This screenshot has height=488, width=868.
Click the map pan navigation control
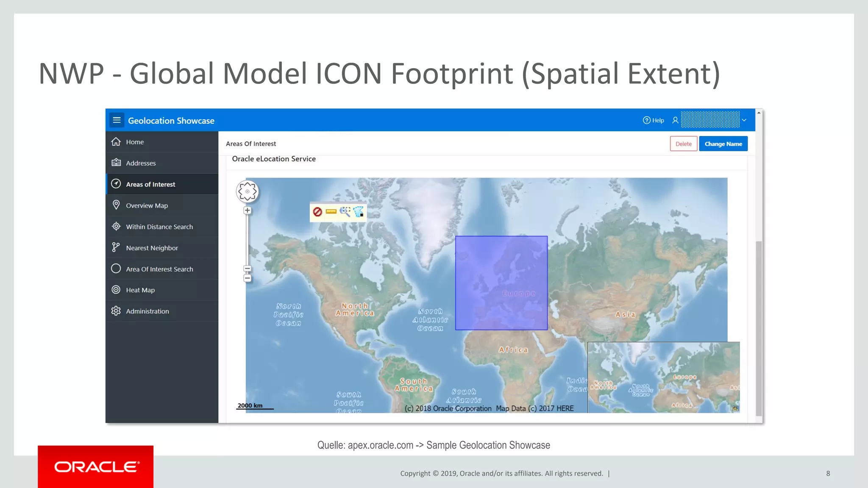tap(248, 191)
